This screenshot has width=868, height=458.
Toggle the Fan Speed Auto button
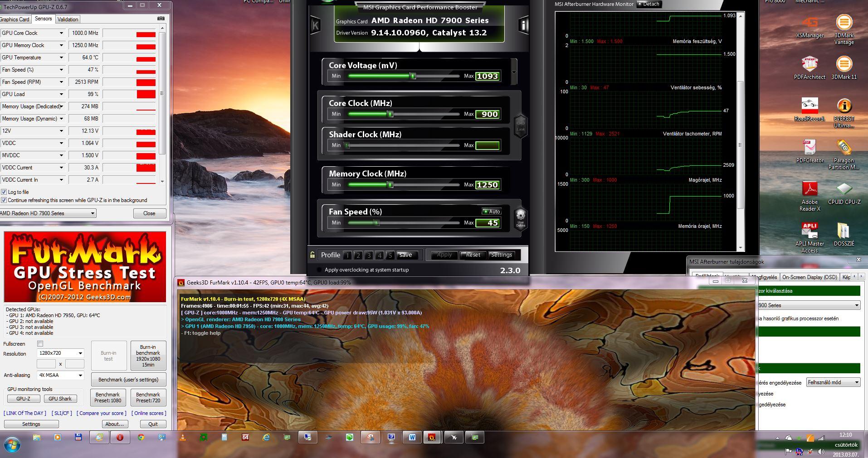[492, 212]
